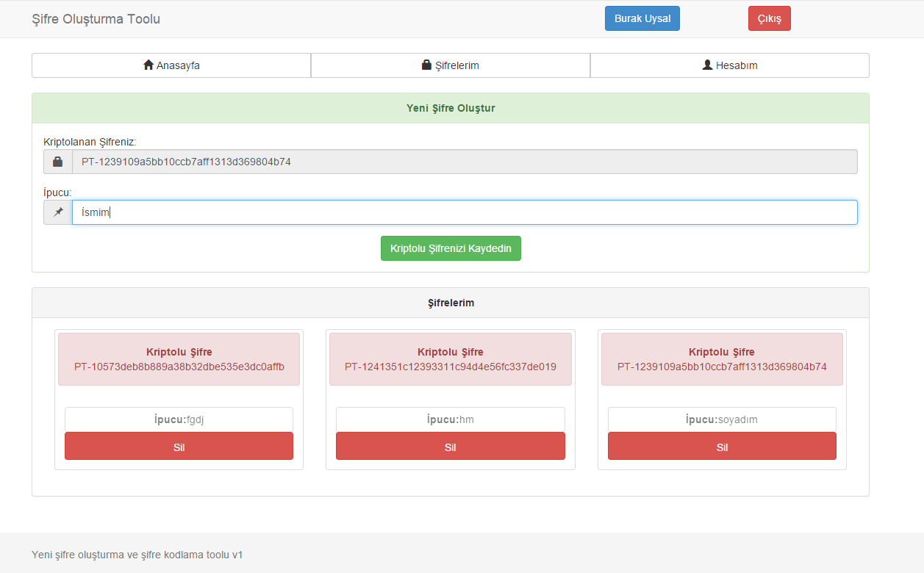Delete the password with hint hm

point(451,447)
